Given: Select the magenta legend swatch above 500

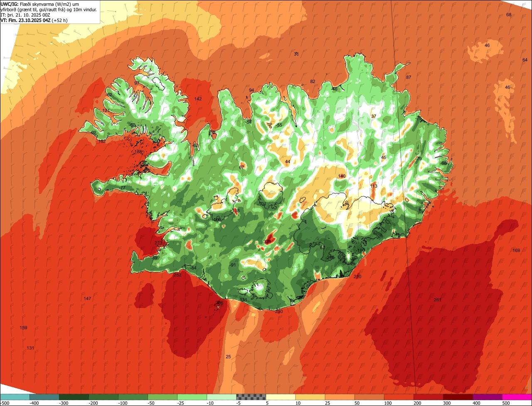Looking at the screenshot, I should coord(517,397).
